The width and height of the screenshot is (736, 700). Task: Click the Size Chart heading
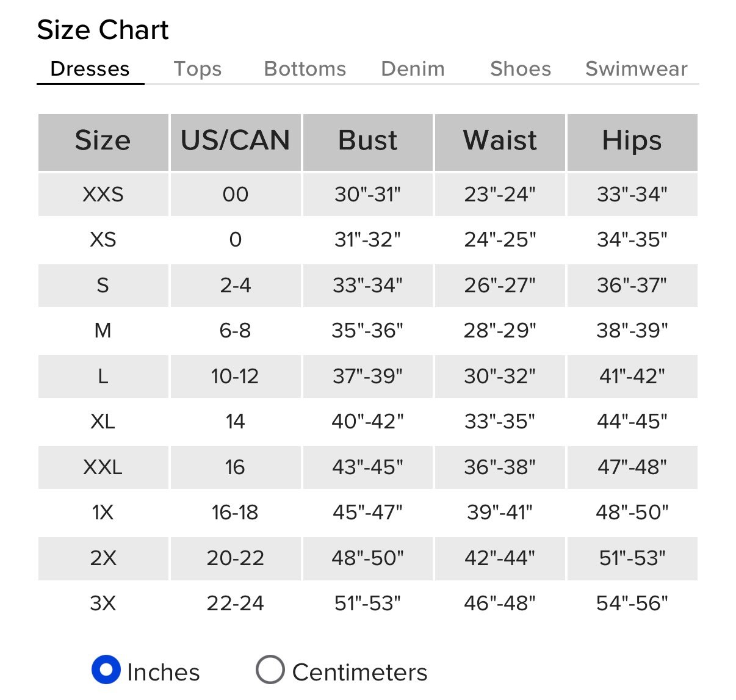103,30
